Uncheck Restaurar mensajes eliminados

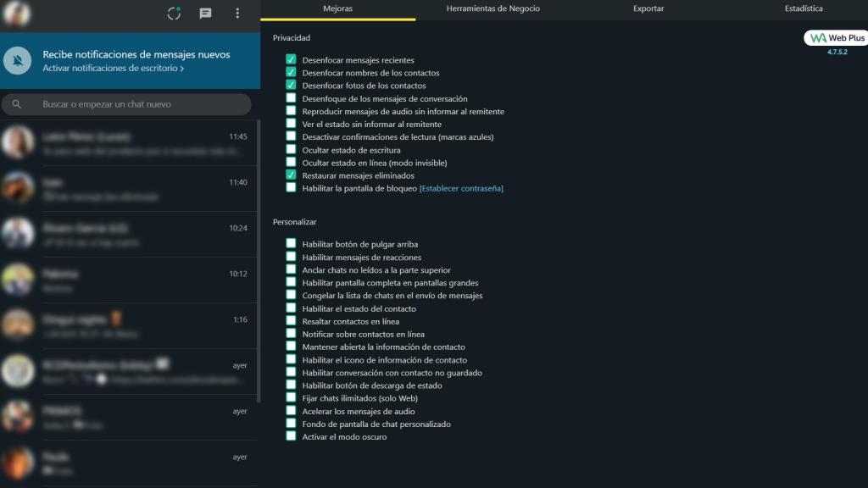pyautogui.click(x=292, y=175)
